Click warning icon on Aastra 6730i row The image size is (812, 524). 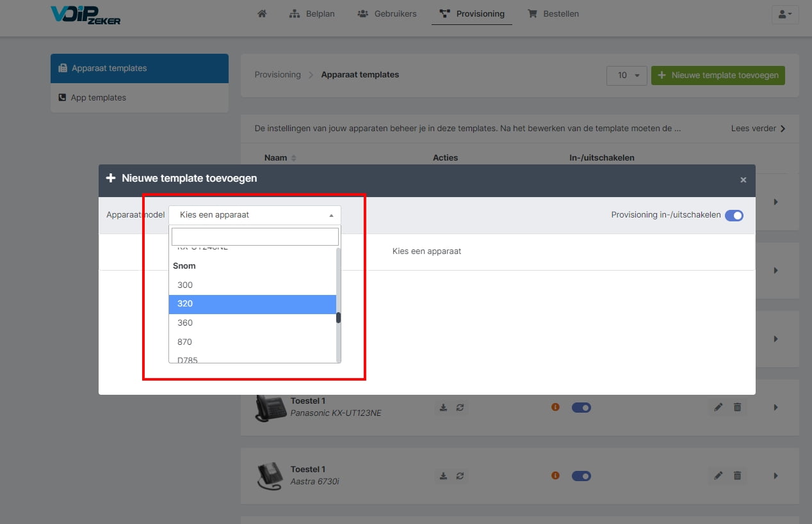(x=555, y=475)
